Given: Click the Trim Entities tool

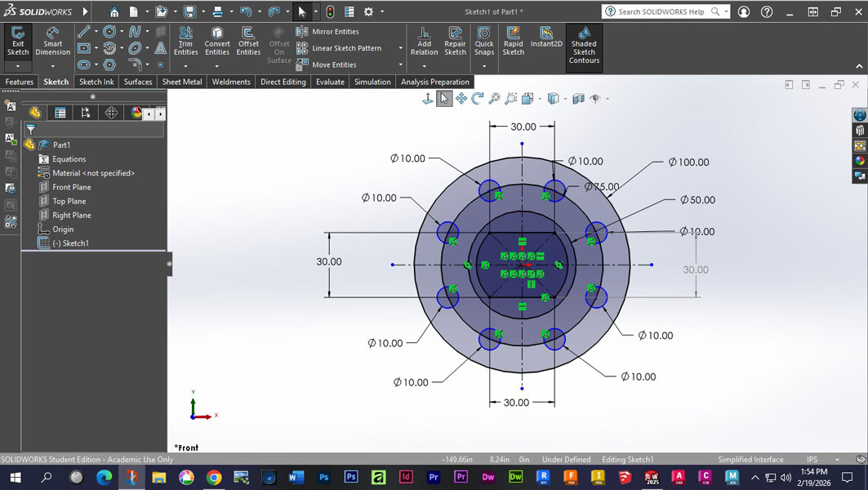Looking at the screenshot, I should click(x=185, y=42).
